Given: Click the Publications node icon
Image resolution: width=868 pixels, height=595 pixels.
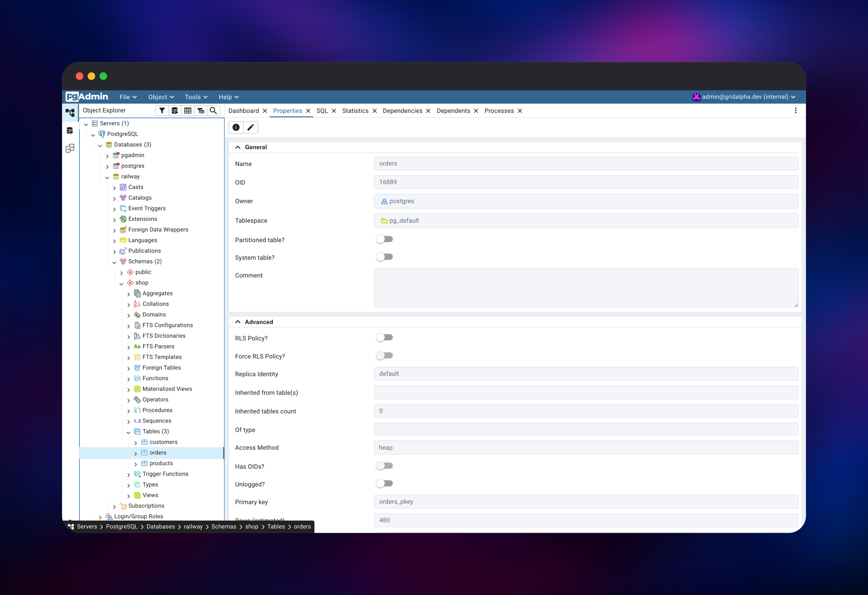Looking at the screenshot, I should (123, 251).
